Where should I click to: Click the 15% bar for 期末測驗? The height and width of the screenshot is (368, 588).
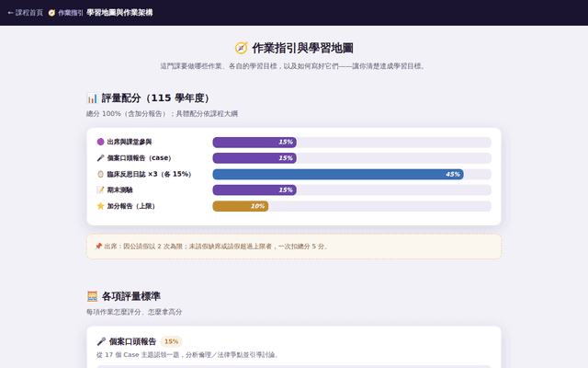coord(254,190)
